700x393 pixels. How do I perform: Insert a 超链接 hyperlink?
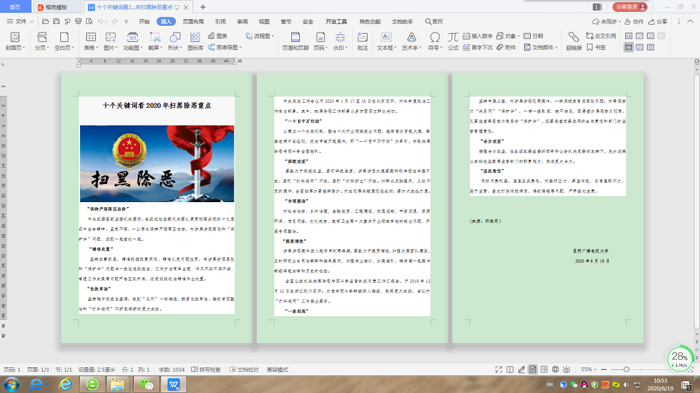pyautogui.click(x=574, y=41)
